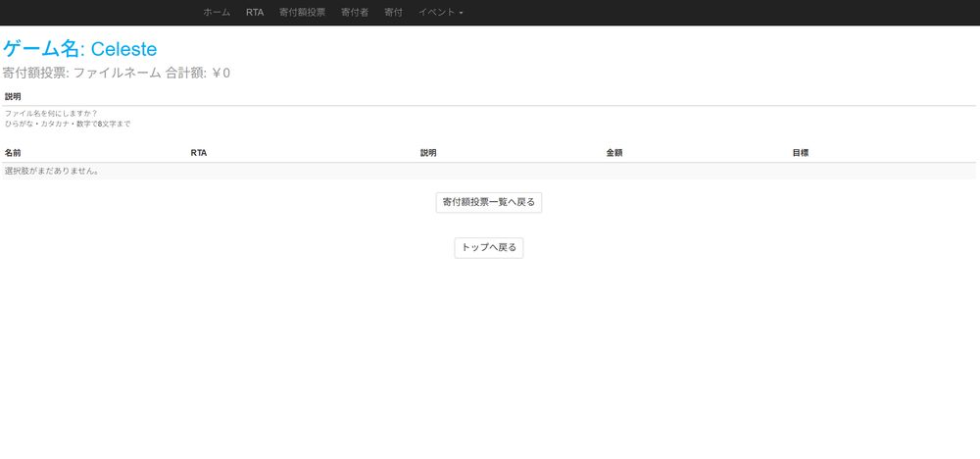Click the 目標 column header
This screenshot has height=459, width=980.
[801, 153]
